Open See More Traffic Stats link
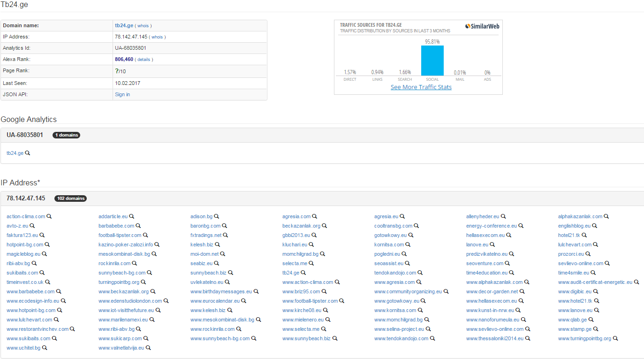 (x=421, y=87)
